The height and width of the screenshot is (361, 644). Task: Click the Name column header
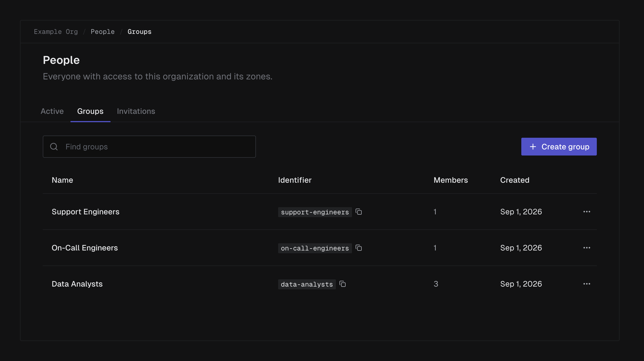click(x=62, y=180)
